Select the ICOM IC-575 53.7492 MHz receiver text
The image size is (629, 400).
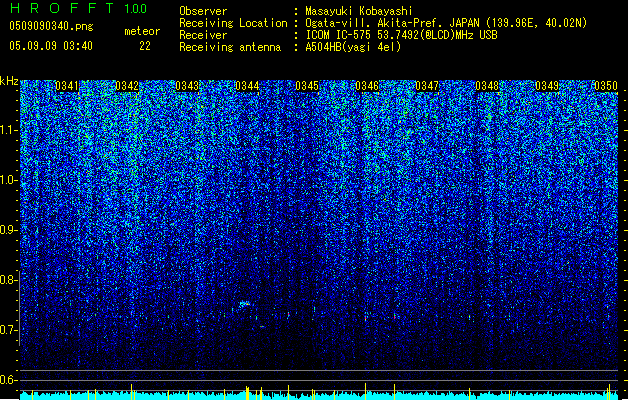(401, 35)
